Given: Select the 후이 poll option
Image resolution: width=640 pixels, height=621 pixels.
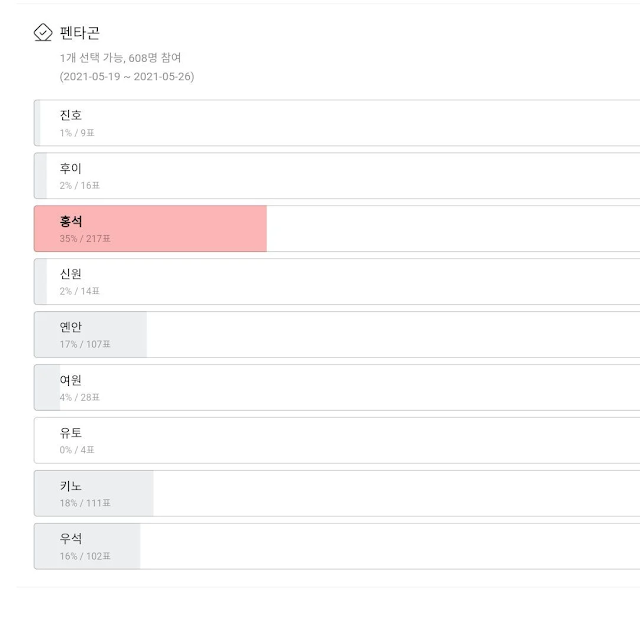Looking at the screenshot, I should (x=336, y=176).
